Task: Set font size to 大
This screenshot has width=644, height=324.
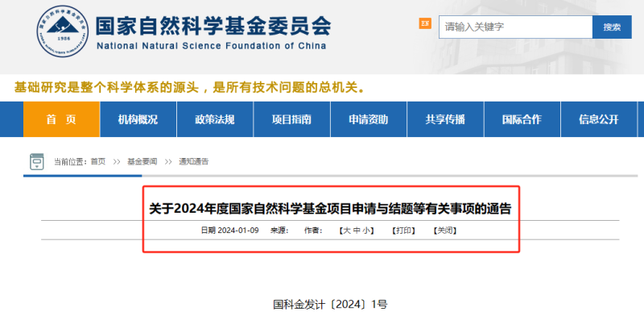Action: [x=347, y=231]
